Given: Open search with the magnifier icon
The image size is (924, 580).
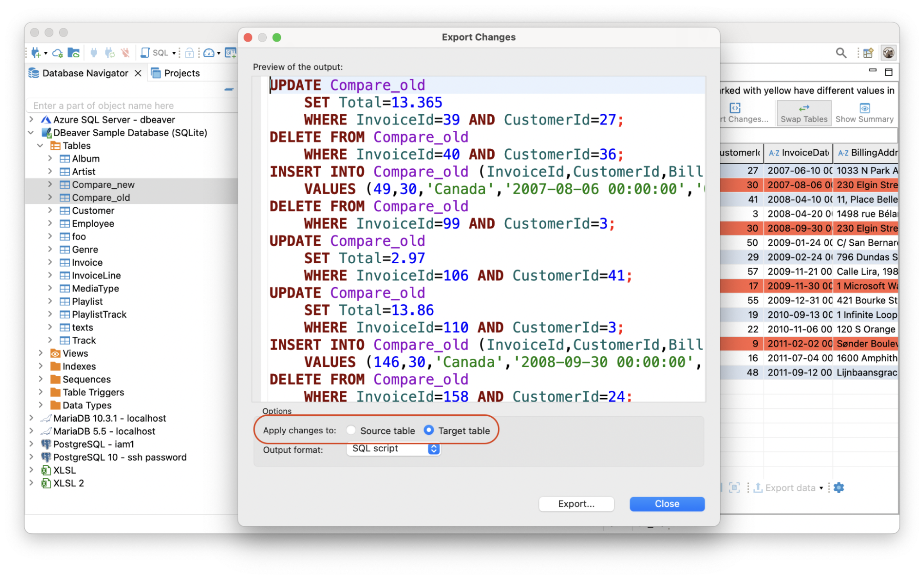Looking at the screenshot, I should click(841, 53).
